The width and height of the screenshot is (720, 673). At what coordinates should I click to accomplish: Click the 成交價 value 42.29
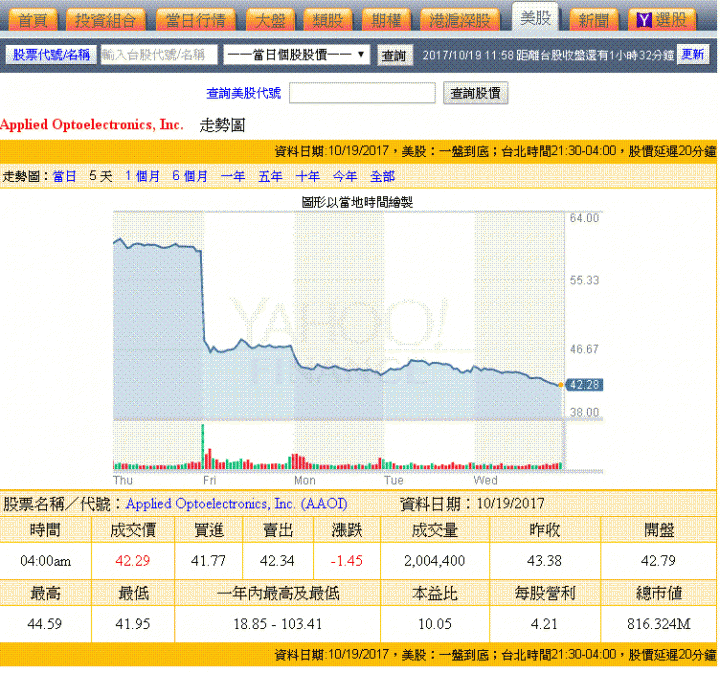point(133,561)
